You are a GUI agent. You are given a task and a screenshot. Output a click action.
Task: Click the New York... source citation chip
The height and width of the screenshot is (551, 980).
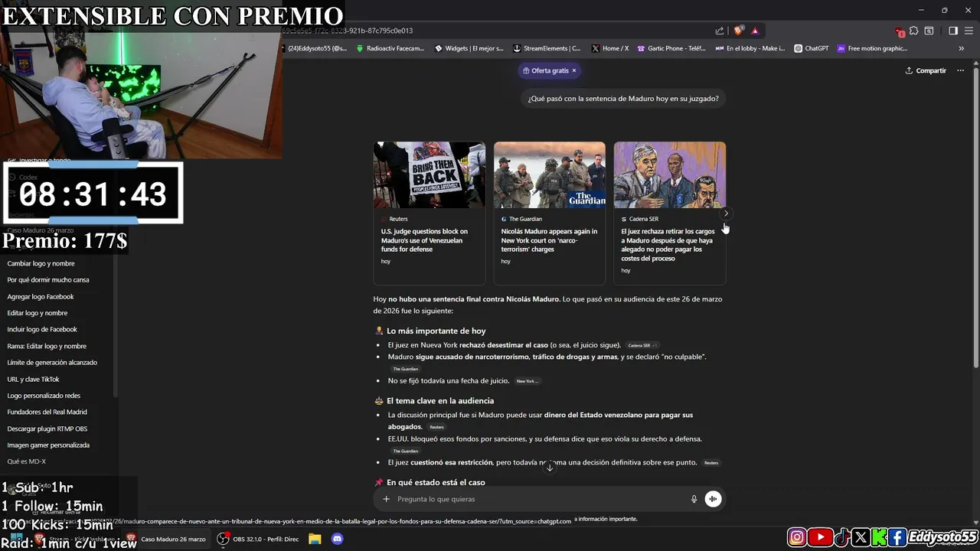point(528,381)
